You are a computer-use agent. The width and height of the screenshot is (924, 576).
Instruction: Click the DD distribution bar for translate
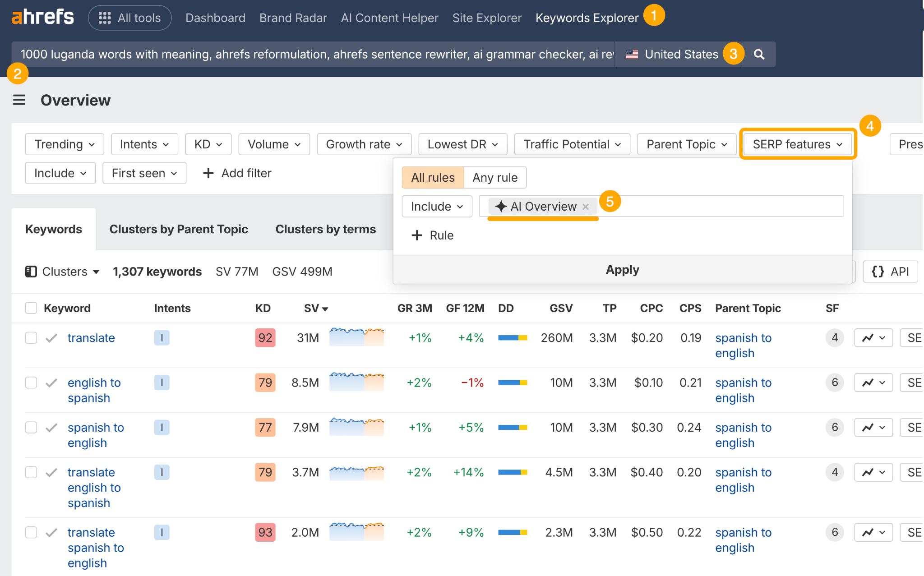[512, 337]
